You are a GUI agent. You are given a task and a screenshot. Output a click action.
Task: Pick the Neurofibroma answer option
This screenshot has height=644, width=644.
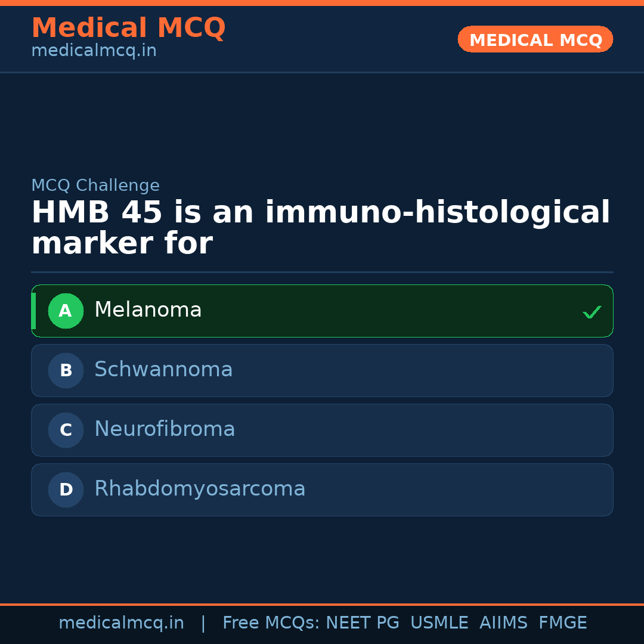point(165,429)
